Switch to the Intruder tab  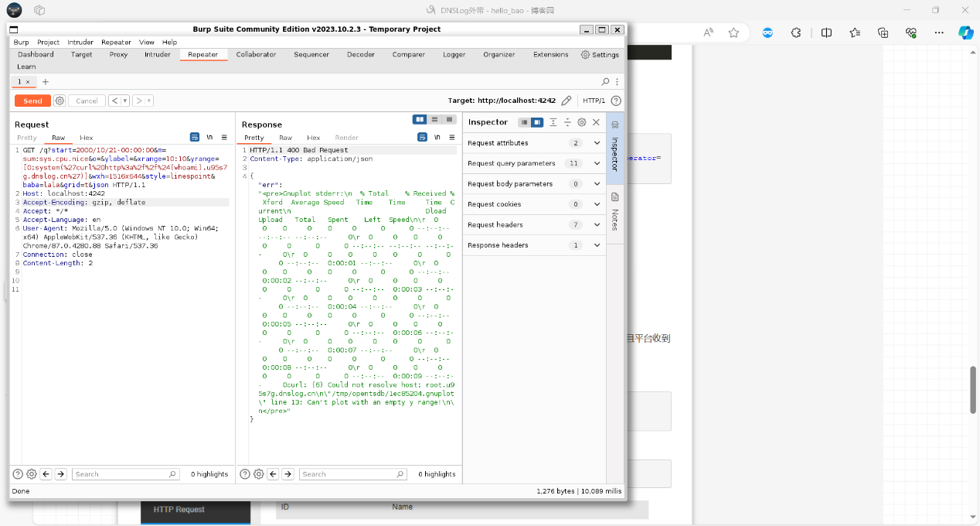[157, 55]
